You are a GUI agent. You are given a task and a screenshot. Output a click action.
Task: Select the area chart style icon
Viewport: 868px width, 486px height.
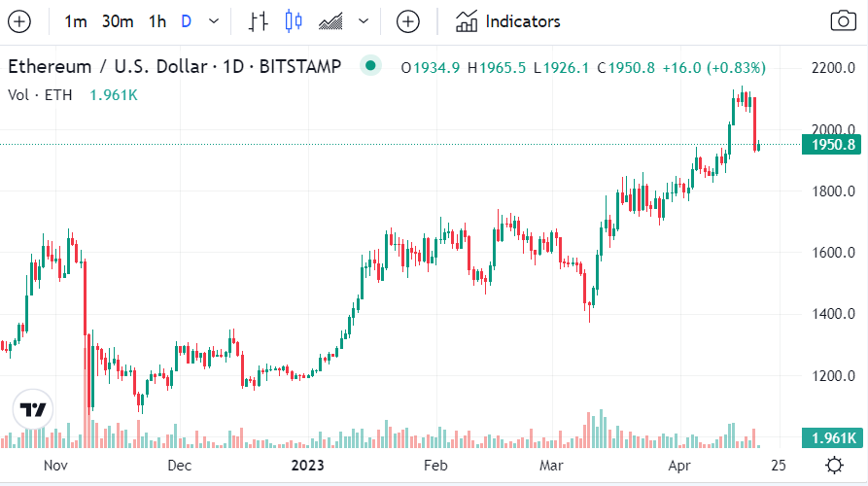[330, 21]
